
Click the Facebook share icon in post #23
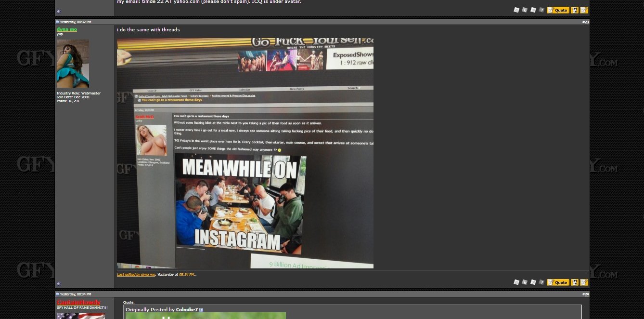tap(541, 282)
